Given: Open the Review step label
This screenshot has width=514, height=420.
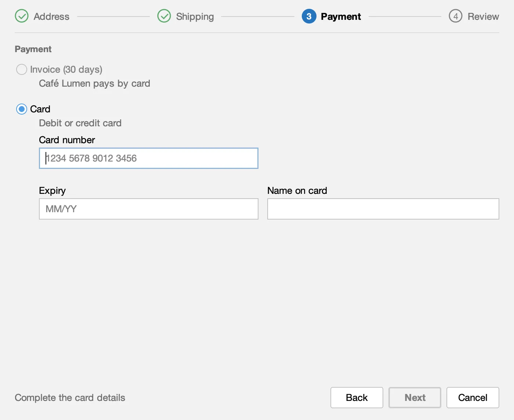Looking at the screenshot, I should pyautogui.click(x=483, y=17).
